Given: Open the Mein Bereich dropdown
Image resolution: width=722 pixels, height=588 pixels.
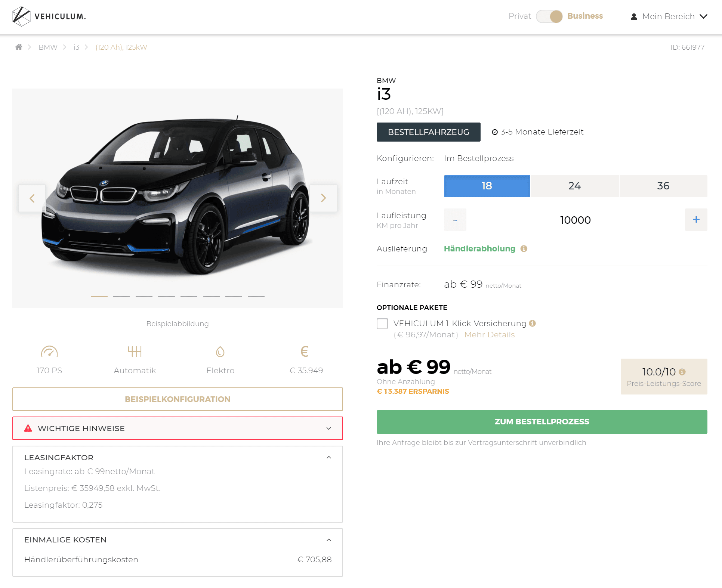Looking at the screenshot, I should [x=669, y=16].
